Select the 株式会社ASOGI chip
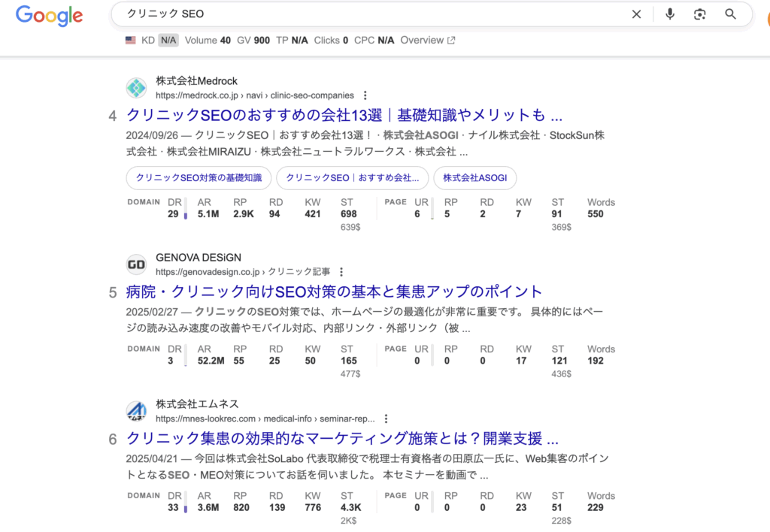Screen dimensions: 770x532 (x=475, y=177)
